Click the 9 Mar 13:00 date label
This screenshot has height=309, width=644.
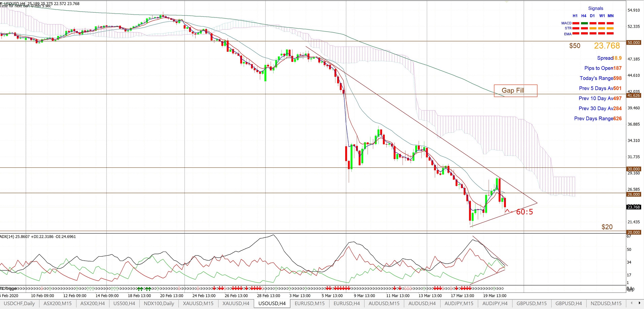coord(364,296)
